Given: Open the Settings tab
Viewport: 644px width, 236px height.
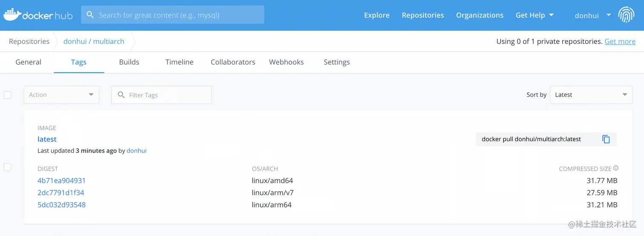Looking at the screenshot, I should 336,62.
